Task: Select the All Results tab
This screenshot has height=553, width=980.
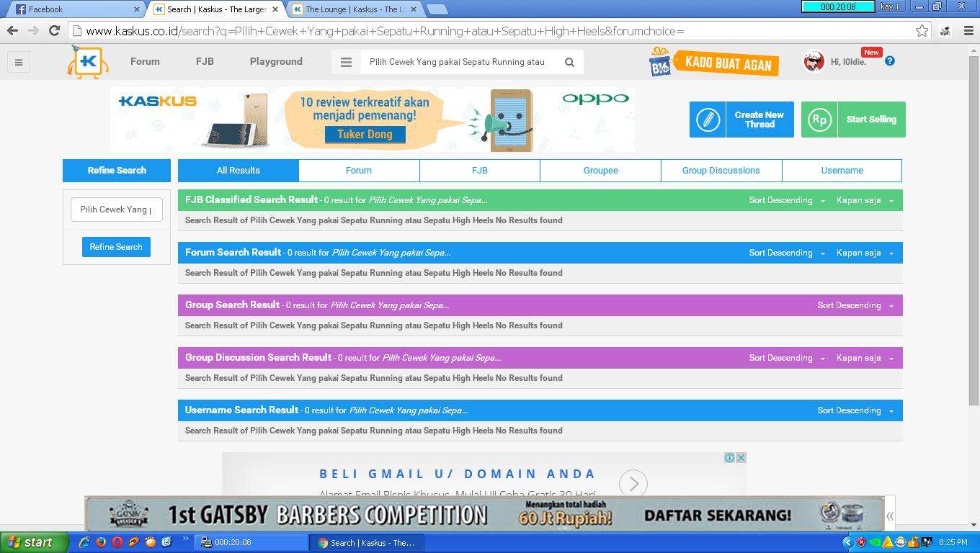Action: (239, 171)
